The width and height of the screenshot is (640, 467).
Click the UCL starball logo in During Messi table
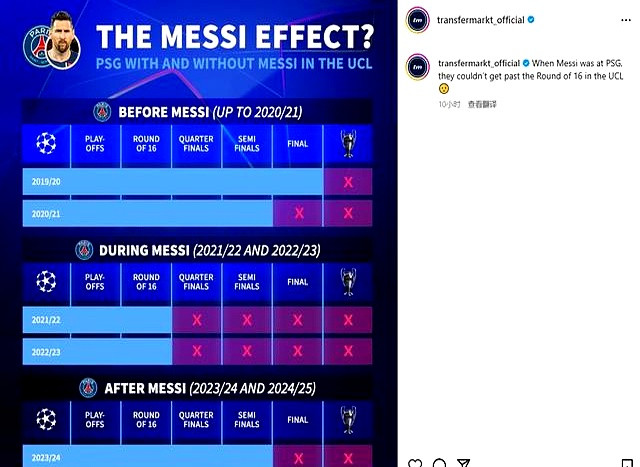[x=46, y=281]
